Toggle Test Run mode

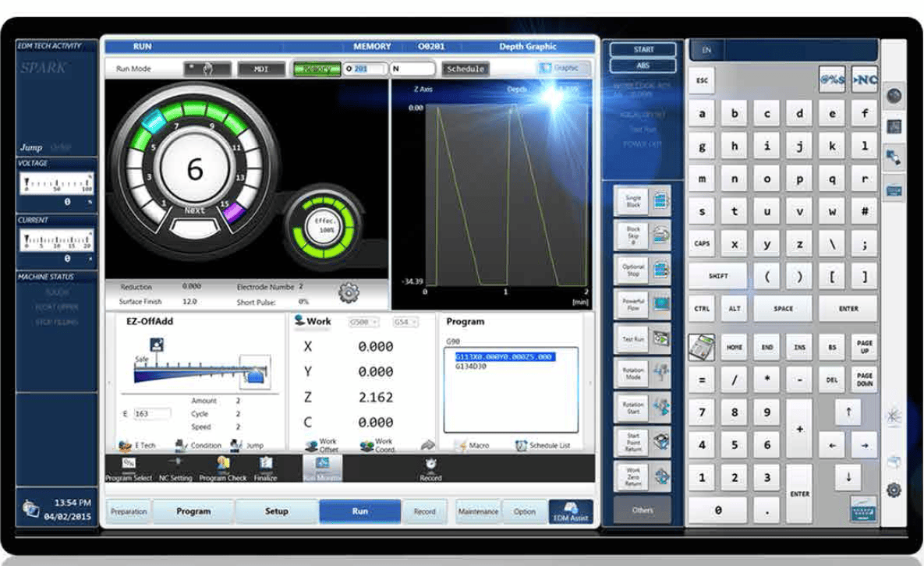(642, 338)
